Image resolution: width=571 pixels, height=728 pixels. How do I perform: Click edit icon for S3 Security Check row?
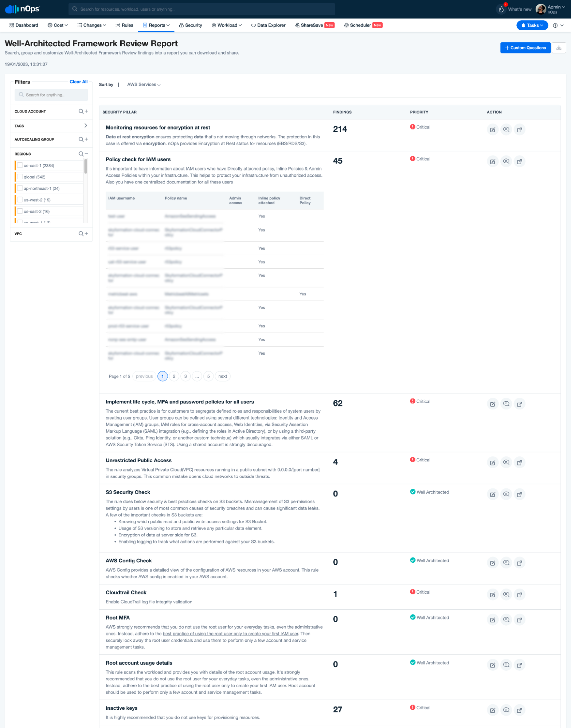click(492, 494)
